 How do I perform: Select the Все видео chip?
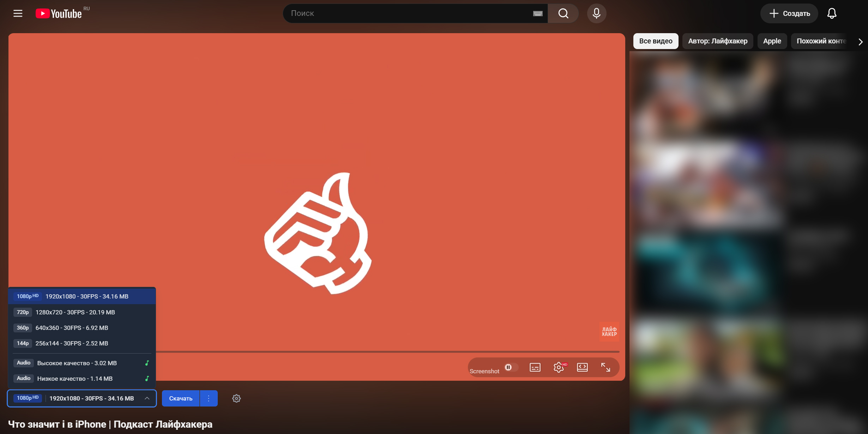click(656, 41)
